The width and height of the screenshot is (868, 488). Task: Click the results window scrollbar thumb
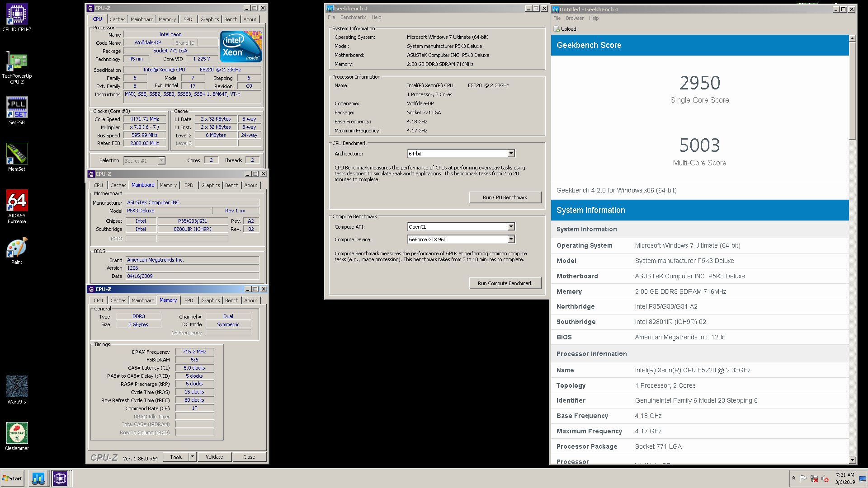coord(852,91)
